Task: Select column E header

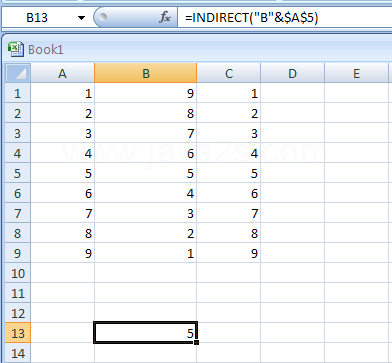Action: pos(356,73)
